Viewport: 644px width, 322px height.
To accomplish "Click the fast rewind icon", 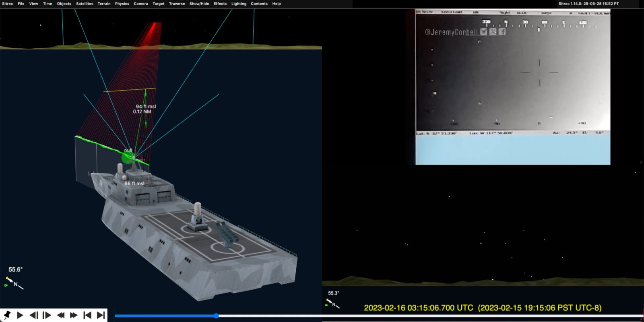I will (60, 315).
